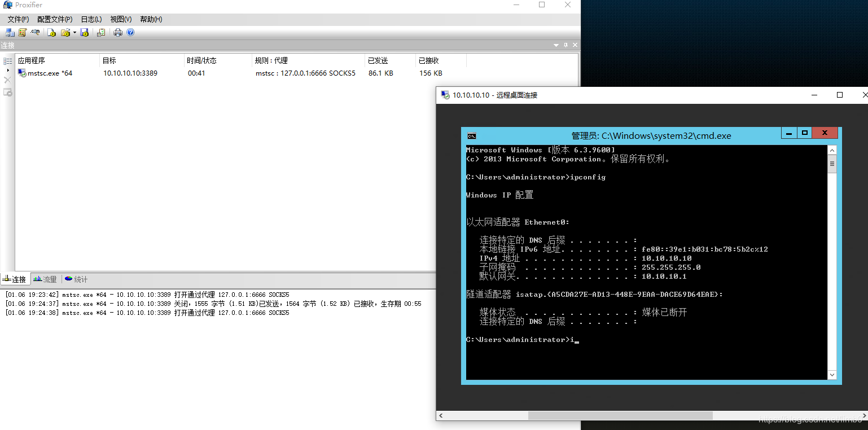Click log entry at 19:24:38

click(x=147, y=313)
